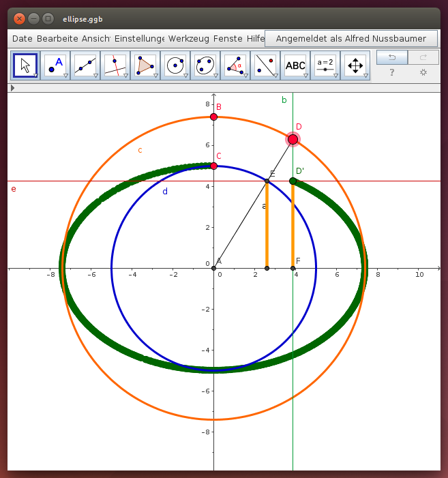Viewport: 448px width, 478px height.
Task: Expand the Move tool dropdown triangle
Action: 35,76
